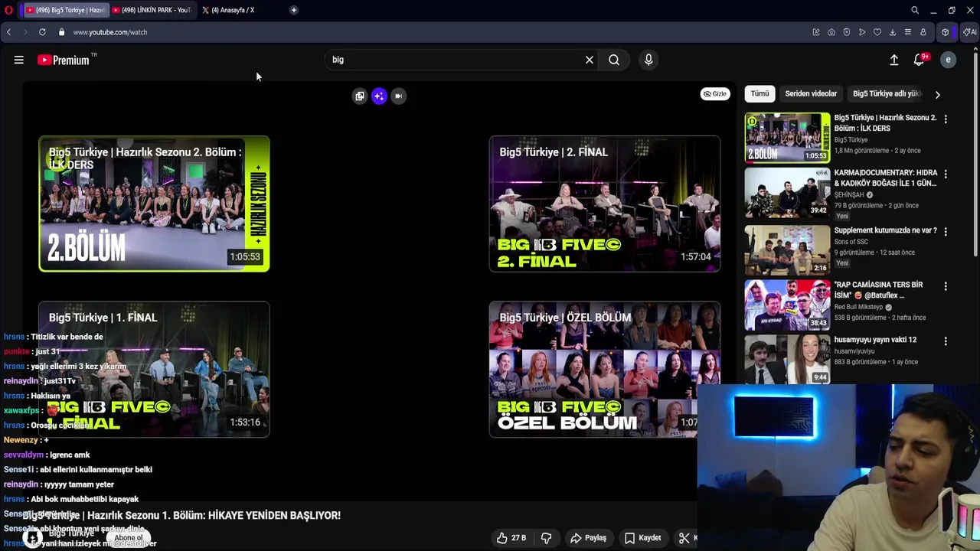Like the video with 27 B likes

point(511,538)
